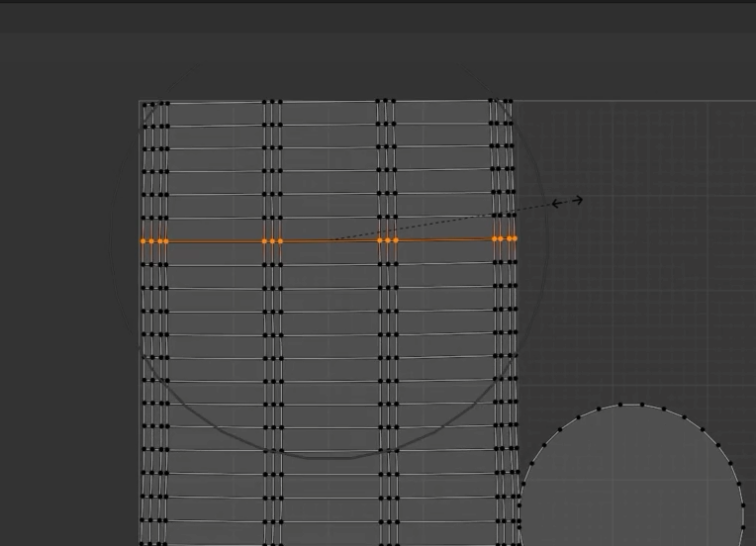Viewport: 756px width, 546px height.
Task: Pick the top-right corner vertex of grid island
Action: pyautogui.click(x=511, y=102)
